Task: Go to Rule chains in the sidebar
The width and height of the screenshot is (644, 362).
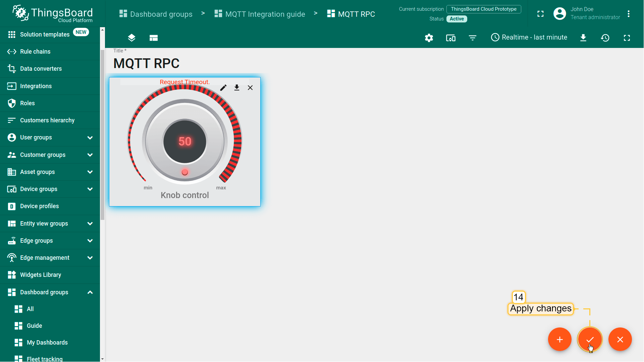Action: pos(35,52)
